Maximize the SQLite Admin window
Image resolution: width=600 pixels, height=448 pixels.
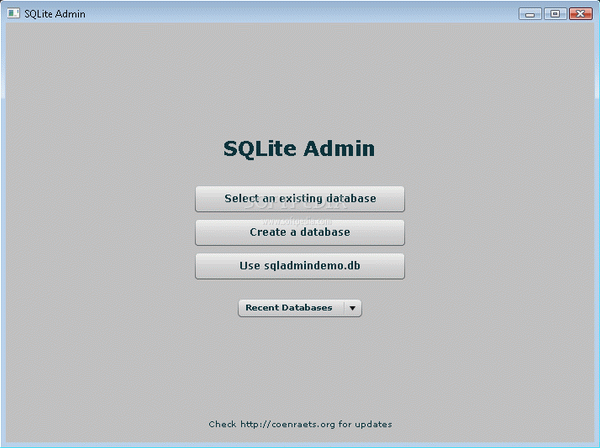click(555, 14)
